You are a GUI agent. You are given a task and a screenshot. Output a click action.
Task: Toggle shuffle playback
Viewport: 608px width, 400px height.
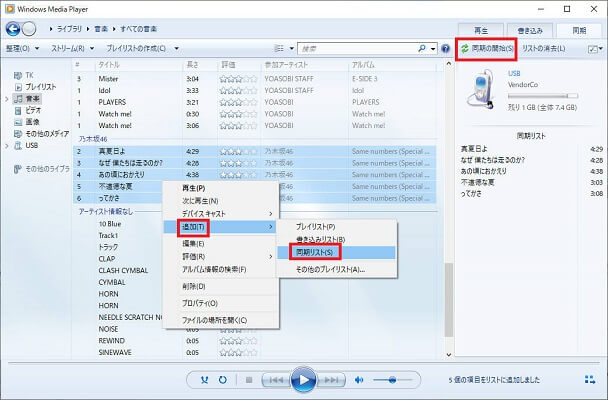coord(205,380)
